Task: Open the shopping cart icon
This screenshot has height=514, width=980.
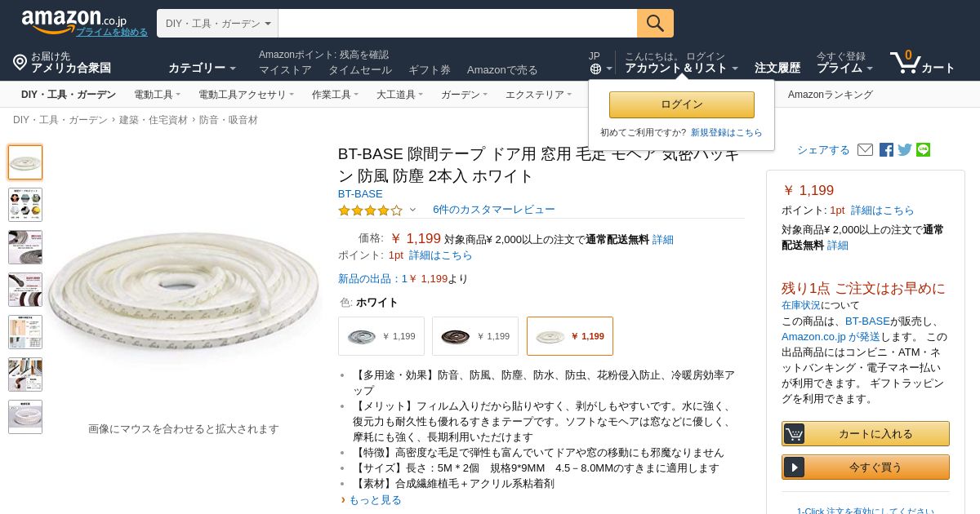Action: (x=904, y=62)
